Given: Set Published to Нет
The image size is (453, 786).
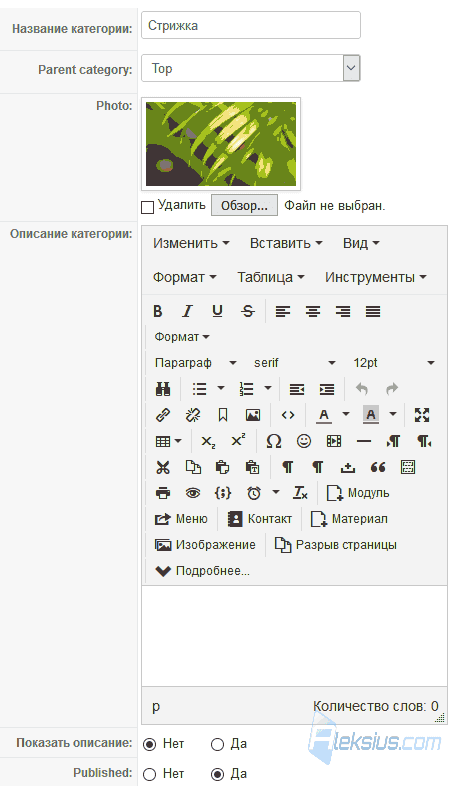Looking at the screenshot, I should point(149,774).
